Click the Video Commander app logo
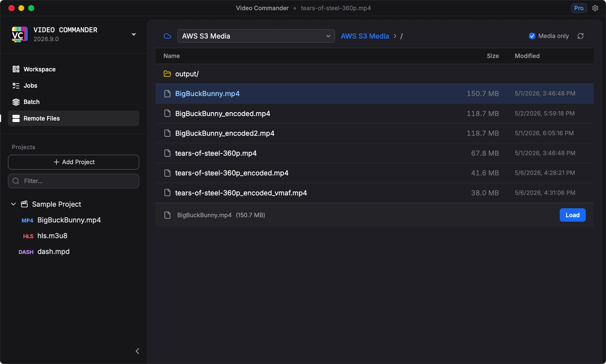The width and height of the screenshot is (606, 364). pyautogui.click(x=20, y=34)
